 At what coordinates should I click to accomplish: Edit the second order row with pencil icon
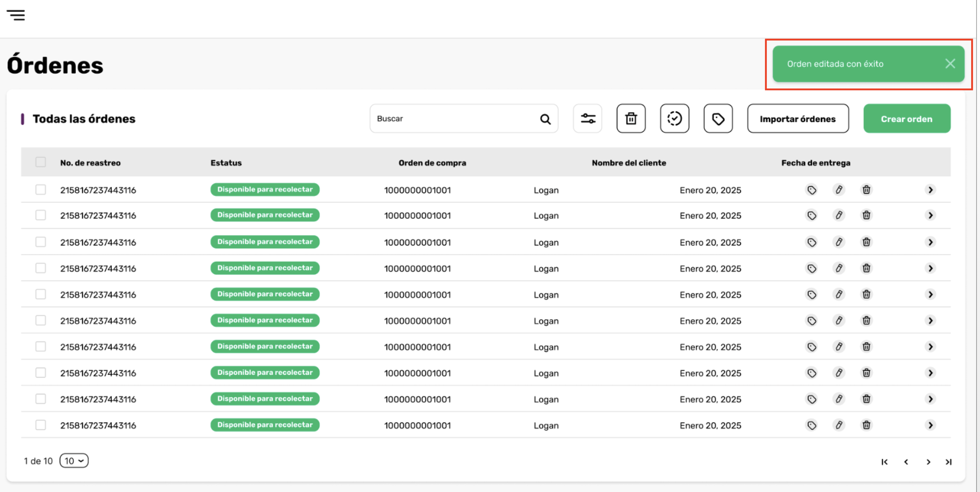(839, 215)
